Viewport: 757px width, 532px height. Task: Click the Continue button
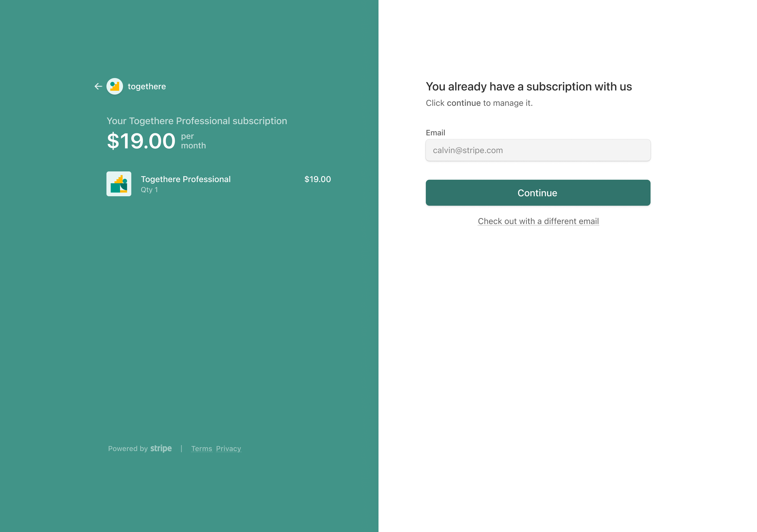538,193
